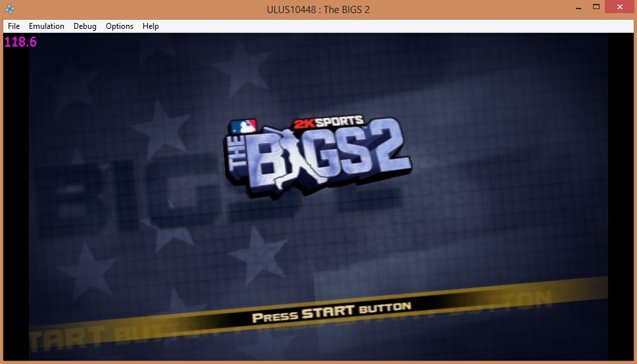Click the MLB logo above the title
637x364 pixels.
tap(244, 126)
